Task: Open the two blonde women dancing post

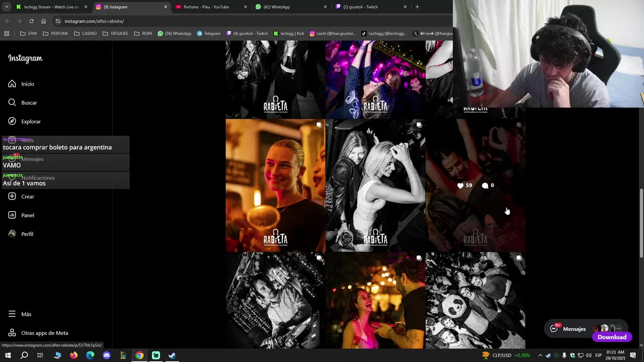Action: point(375,185)
